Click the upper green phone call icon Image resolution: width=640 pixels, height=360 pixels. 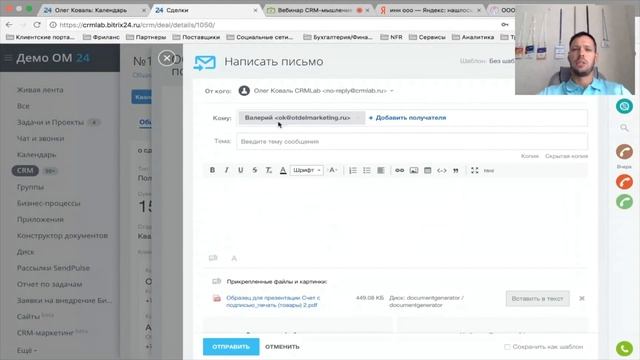pyautogui.click(x=624, y=202)
